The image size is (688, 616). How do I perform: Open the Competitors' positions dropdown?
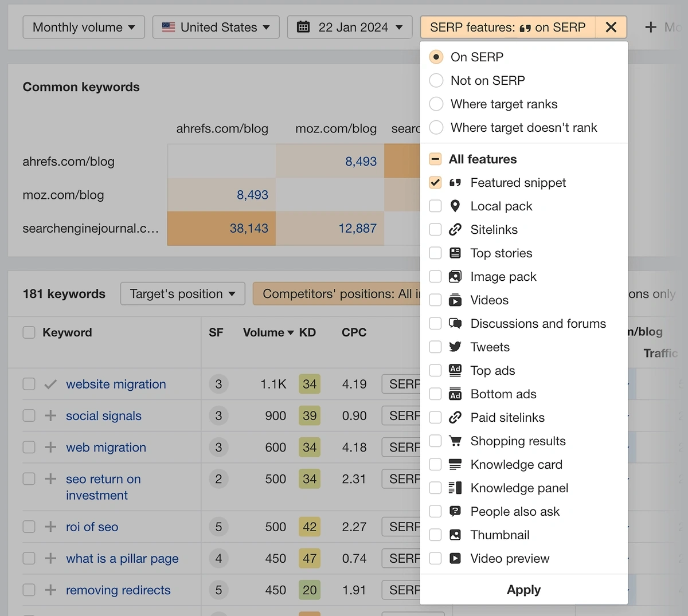(337, 293)
